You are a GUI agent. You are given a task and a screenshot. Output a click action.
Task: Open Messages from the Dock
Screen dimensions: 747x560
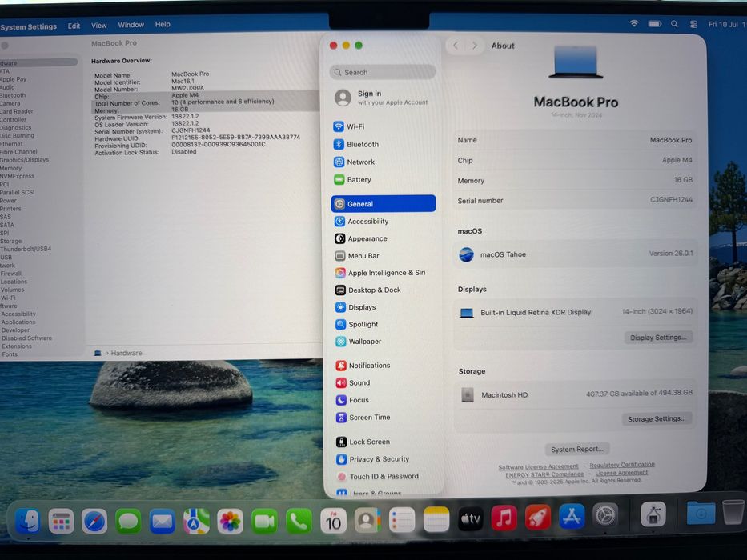coord(128,521)
